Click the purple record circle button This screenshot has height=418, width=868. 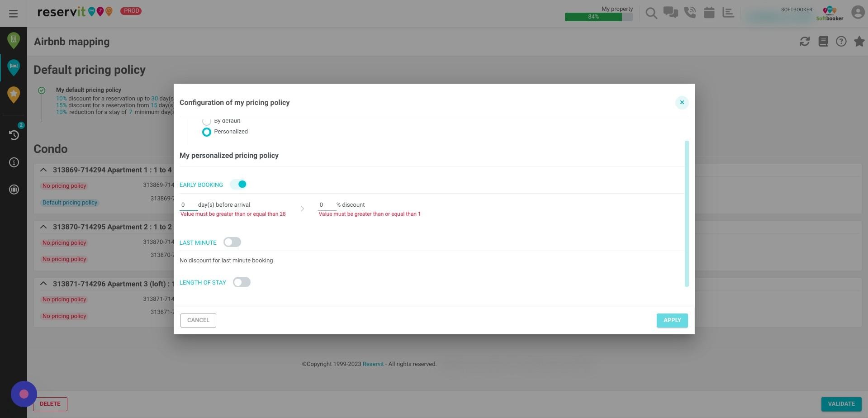[24, 394]
